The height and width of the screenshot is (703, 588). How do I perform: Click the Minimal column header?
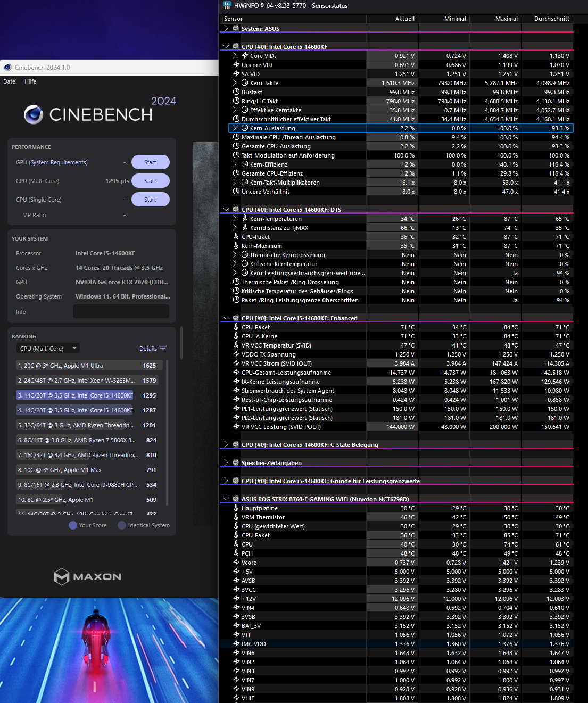point(444,19)
